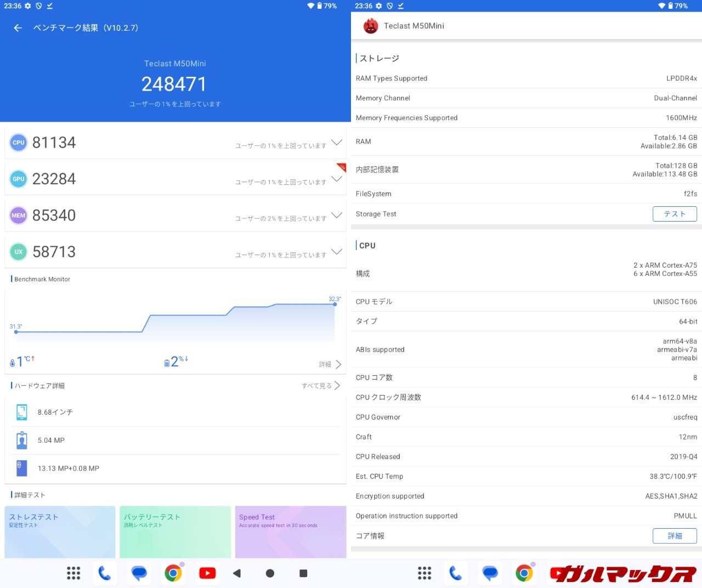702x588 pixels.
Task: Launch the YouTube app from left dock
Action: click(207, 573)
